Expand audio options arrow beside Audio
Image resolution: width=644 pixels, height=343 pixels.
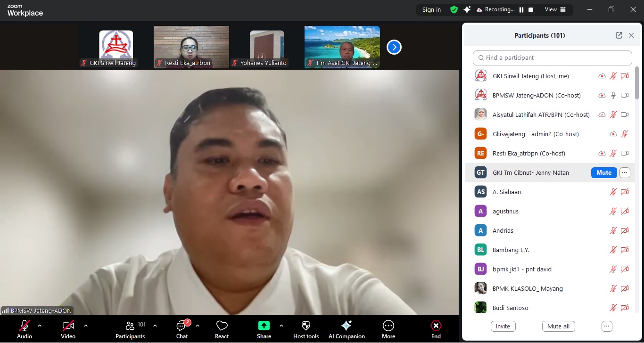pyautogui.click(x=40, y=326)
